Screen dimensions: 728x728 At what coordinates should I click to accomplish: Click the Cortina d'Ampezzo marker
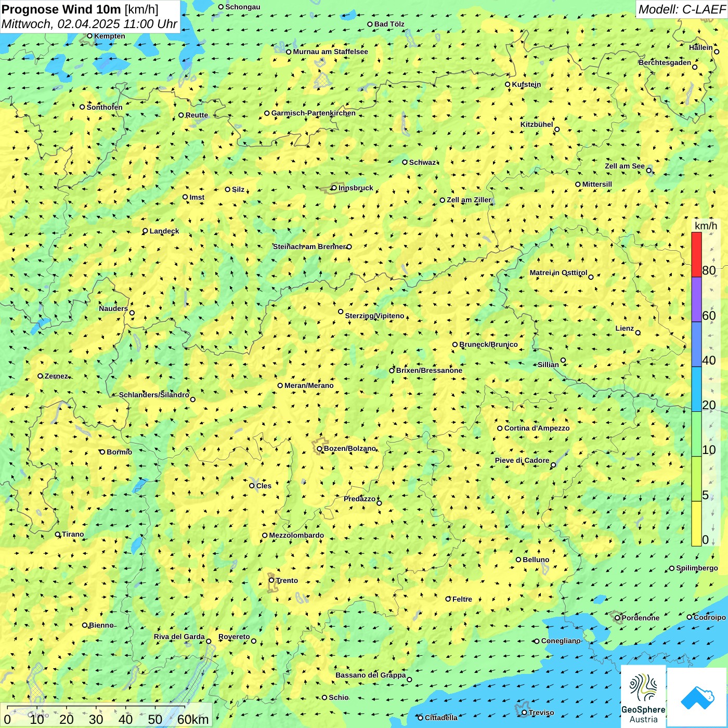pos(500,428)
